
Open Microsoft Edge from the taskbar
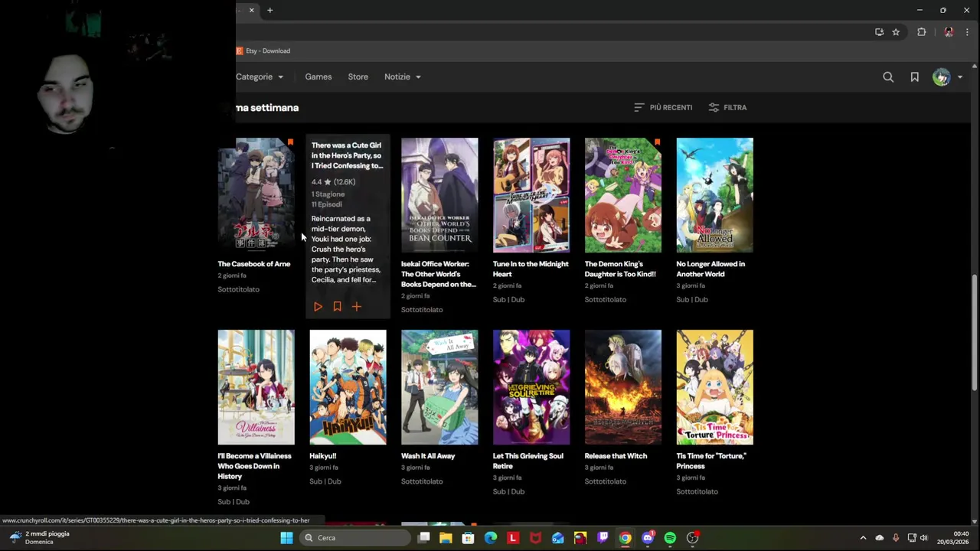491,538
